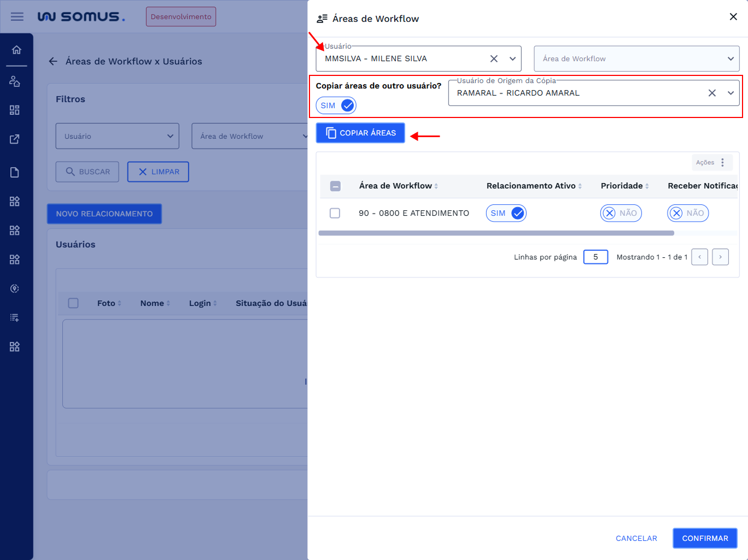Viewport: 748px width, 560px height.
Task: Enable the Prioridade NÃO toggle
Action: pyautogui.click(x=621, y=213)
